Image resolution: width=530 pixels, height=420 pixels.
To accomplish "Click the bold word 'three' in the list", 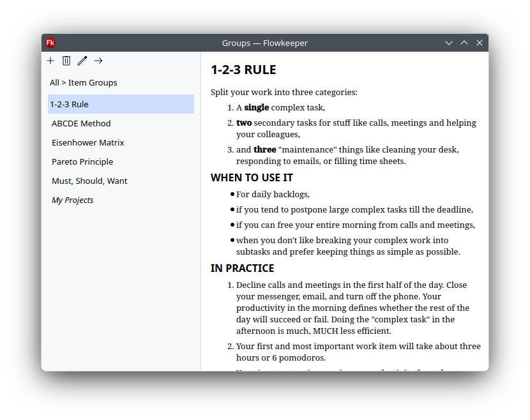I will (265, 149).
